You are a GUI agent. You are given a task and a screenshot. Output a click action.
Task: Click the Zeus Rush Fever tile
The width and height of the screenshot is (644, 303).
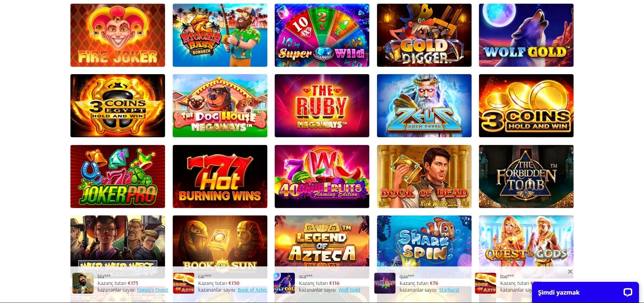424,106
